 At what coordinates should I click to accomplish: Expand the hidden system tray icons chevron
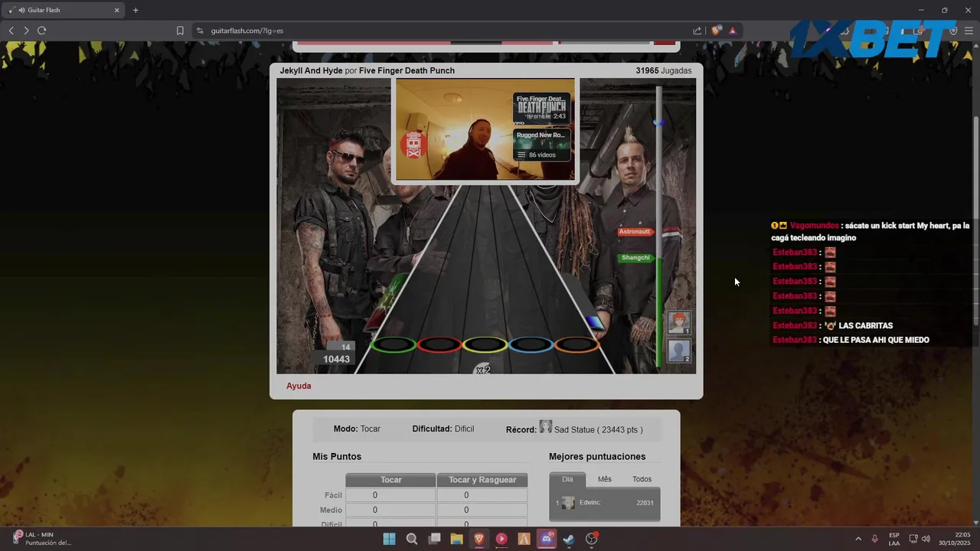(857, 539)
